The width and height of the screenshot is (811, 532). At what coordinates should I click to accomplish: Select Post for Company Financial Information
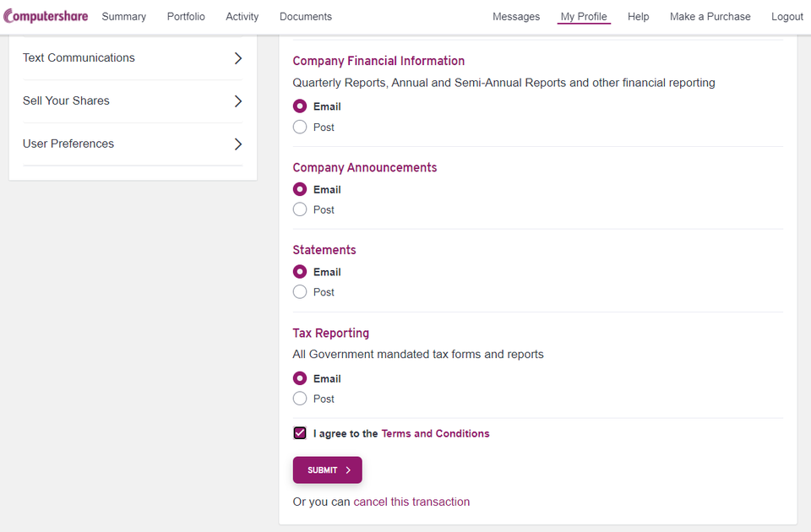(x=300, y=127)
